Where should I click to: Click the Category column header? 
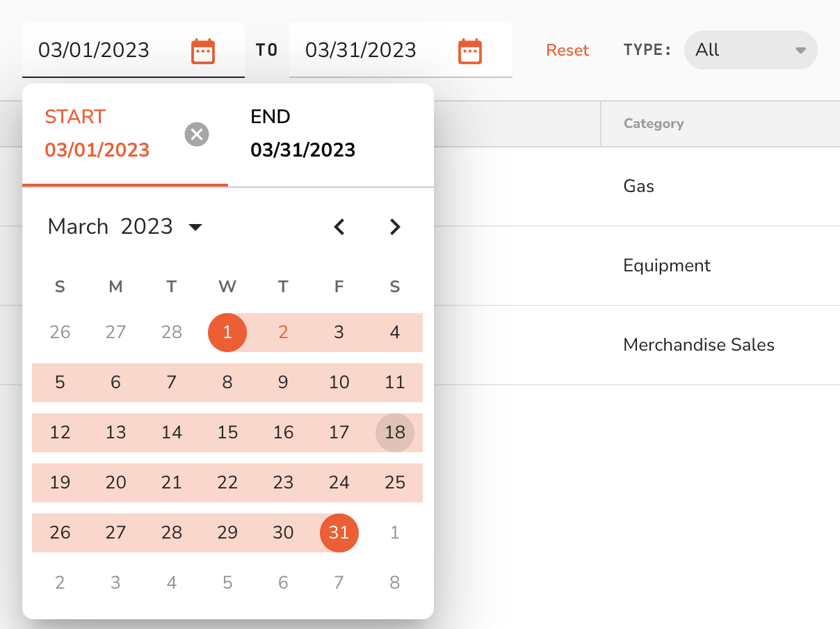tap(654, 124)
